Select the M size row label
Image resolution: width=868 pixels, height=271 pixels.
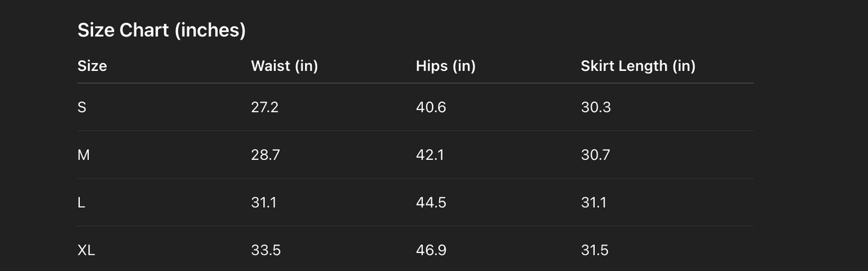point(83,155)
